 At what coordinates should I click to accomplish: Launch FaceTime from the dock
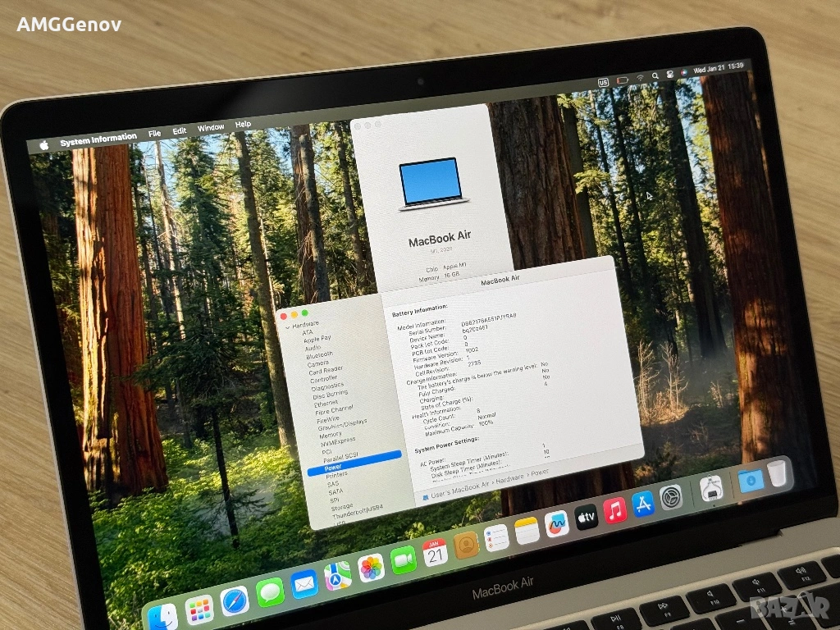(x=403, y=559)
